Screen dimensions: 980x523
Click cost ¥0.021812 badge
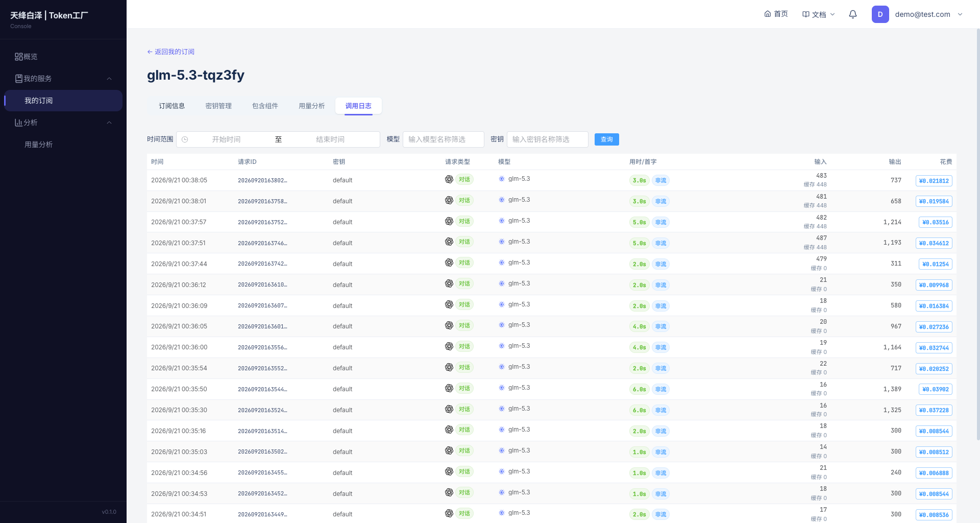coord(934,181)
